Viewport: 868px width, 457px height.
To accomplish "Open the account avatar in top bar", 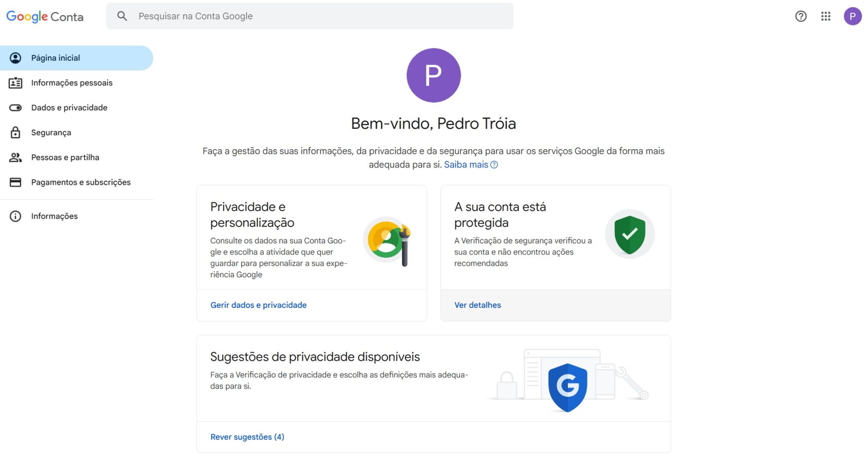I will (x=852, y=16).
